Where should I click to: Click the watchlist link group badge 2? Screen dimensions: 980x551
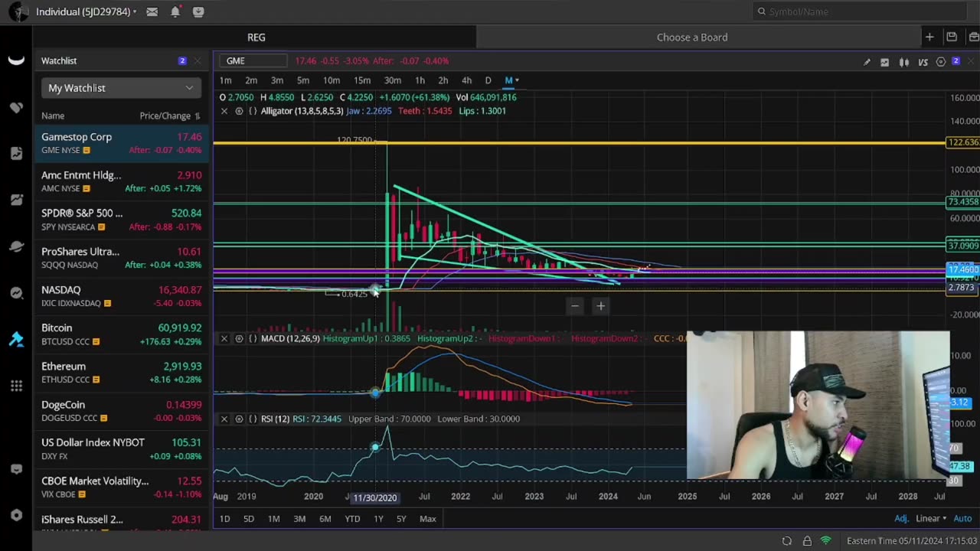tap(182, 60)
